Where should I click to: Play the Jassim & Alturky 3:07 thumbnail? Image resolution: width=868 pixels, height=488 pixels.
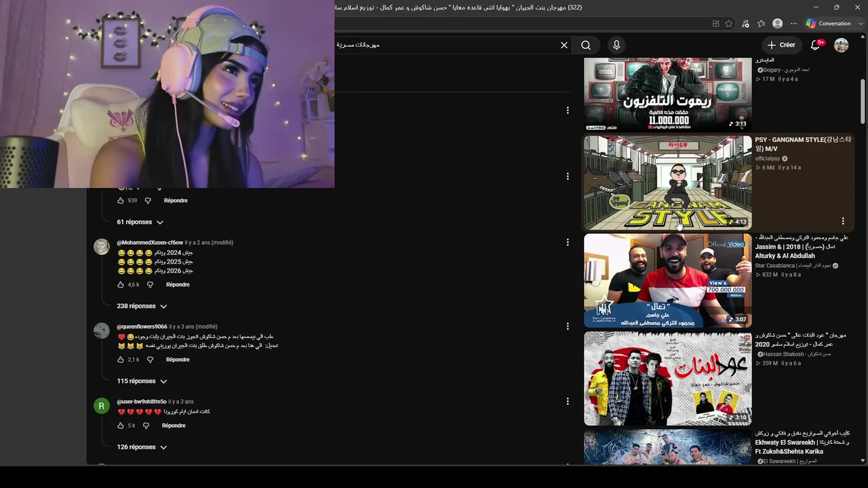(x=668, y=280)
